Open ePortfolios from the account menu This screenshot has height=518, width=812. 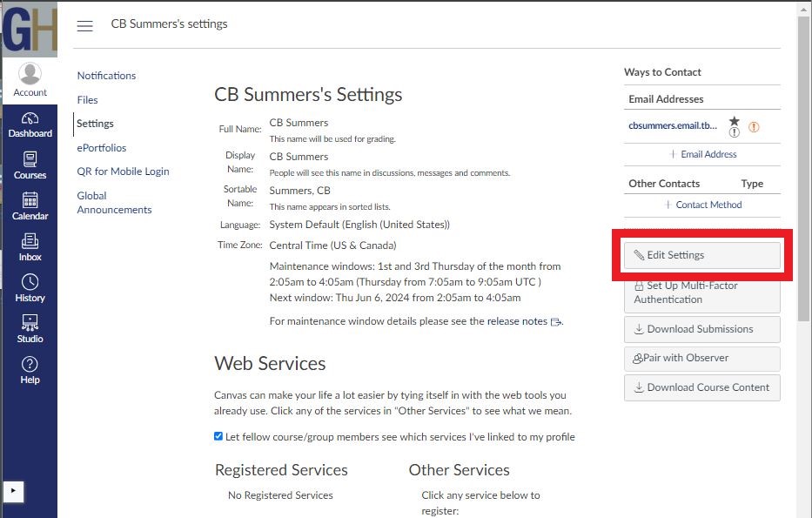101,148
